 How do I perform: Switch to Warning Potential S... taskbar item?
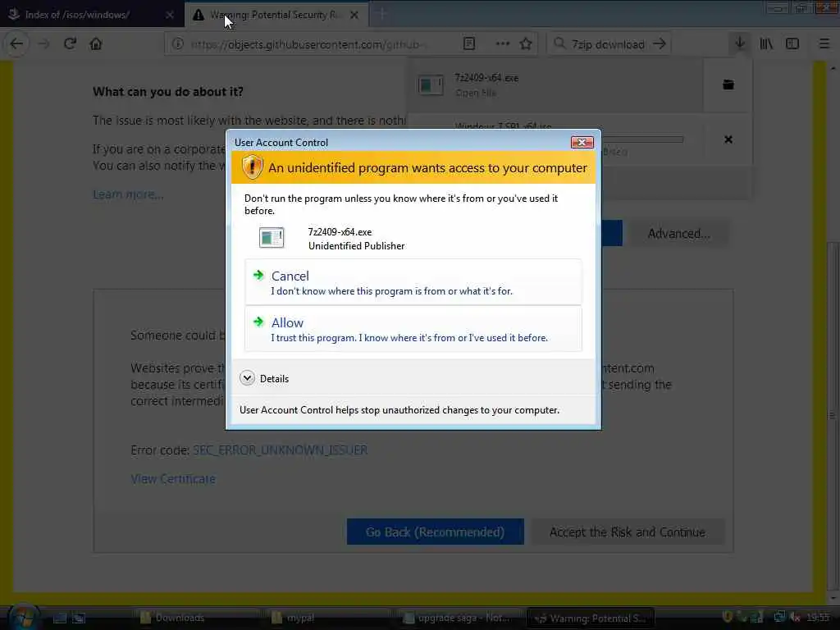(592, 618)
